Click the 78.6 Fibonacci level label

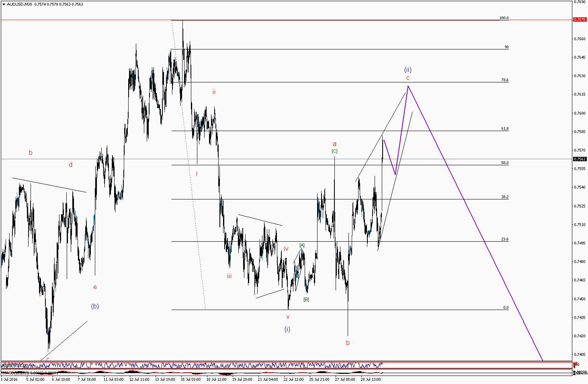505,80
